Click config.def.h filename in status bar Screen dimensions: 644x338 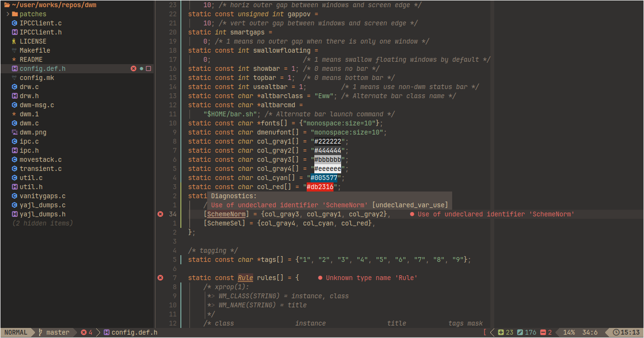tap(134, 332)
